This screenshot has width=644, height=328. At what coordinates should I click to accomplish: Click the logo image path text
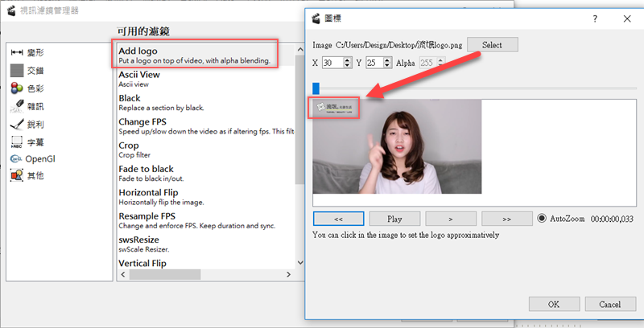398,45
